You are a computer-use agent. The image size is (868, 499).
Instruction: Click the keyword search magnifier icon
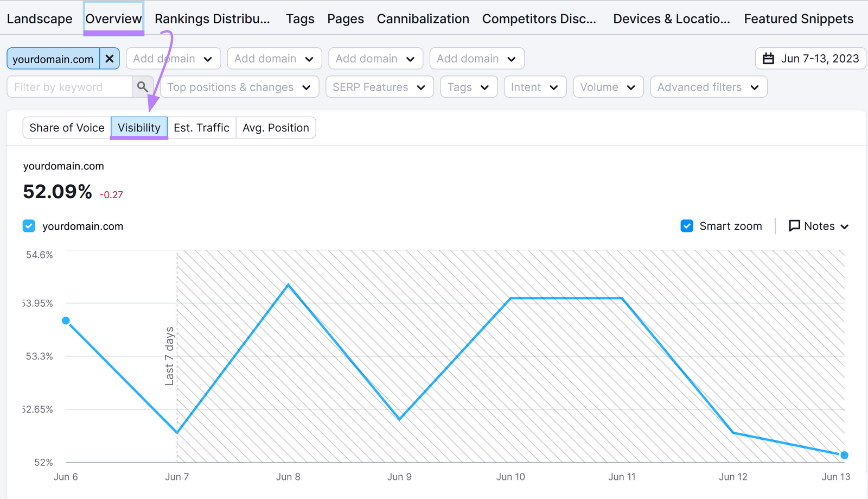143,86
